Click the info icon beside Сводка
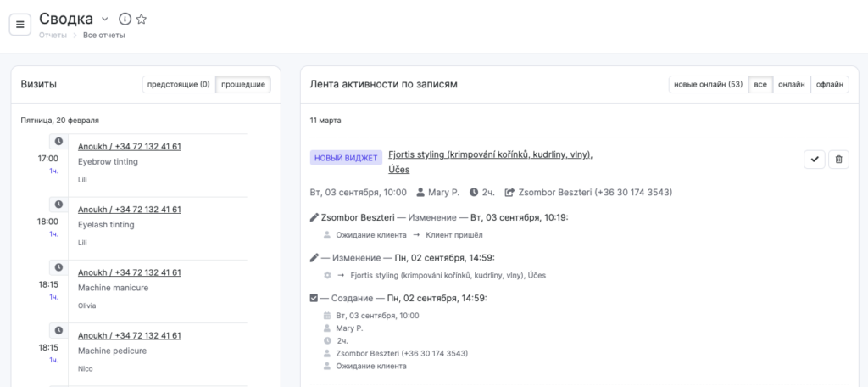 pos(125,19)
